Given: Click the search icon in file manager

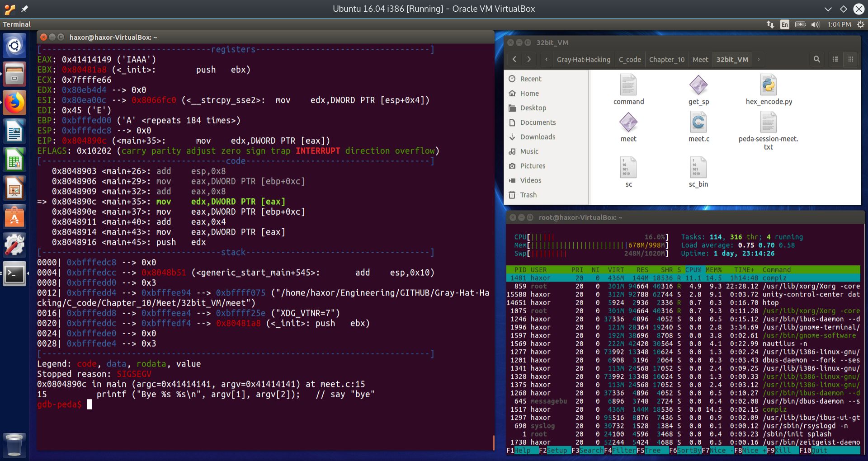Looking at the screenshot, I should [x=816, y=59].
